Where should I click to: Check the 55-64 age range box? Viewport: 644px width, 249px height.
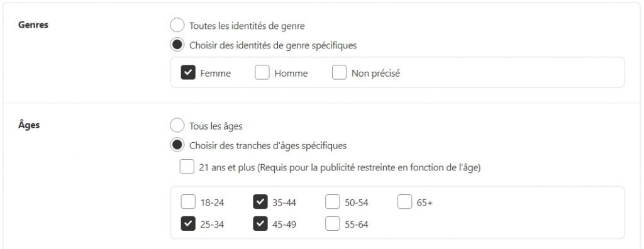[333, 224]
